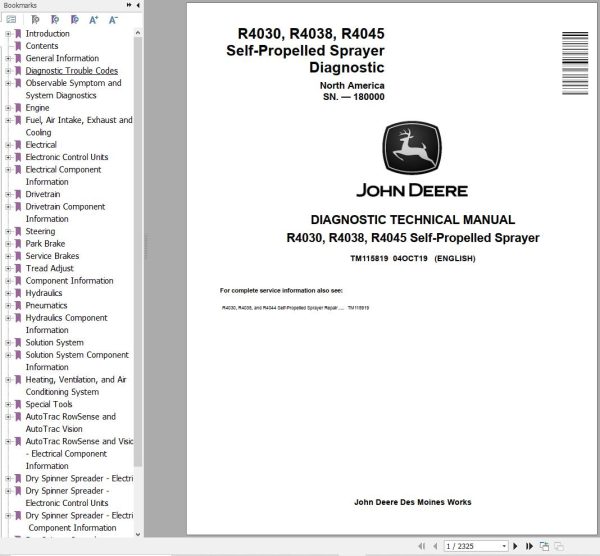Click the TM115819 04OCT19 text on page

pyautogui.click(x=389, y=259)
